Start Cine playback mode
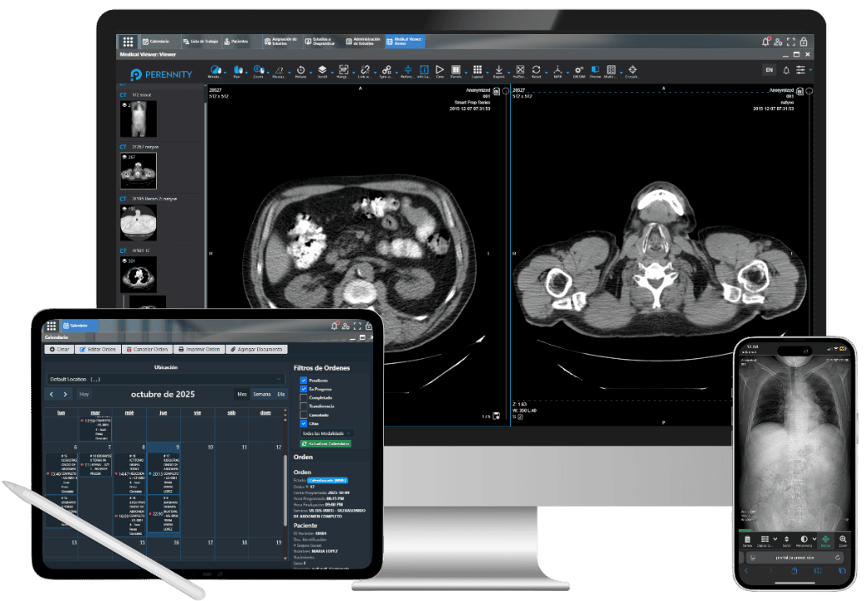 [x=440, y=69]
